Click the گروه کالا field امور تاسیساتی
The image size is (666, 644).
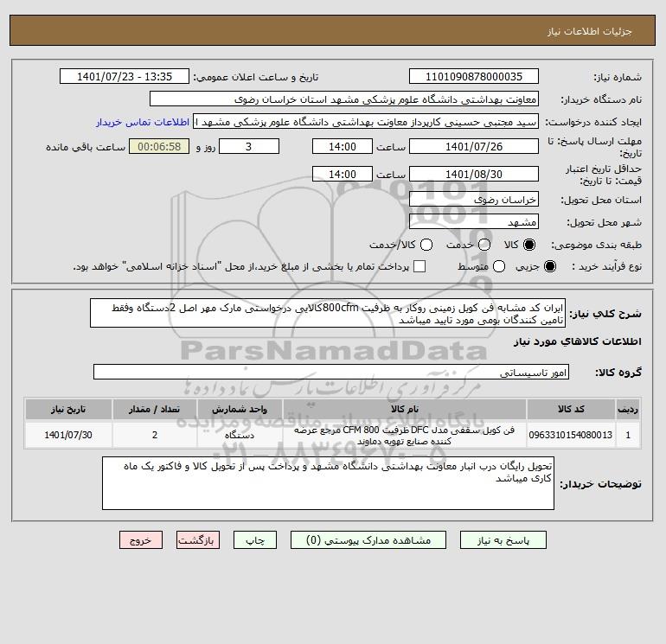tap(331, 372)
